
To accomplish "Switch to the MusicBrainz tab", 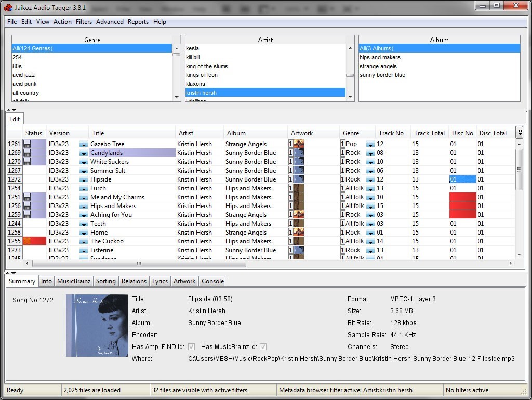I will 74,281.
